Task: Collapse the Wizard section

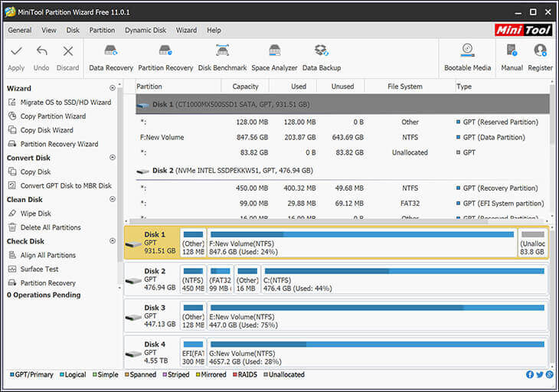Action: tap(113, 88)
